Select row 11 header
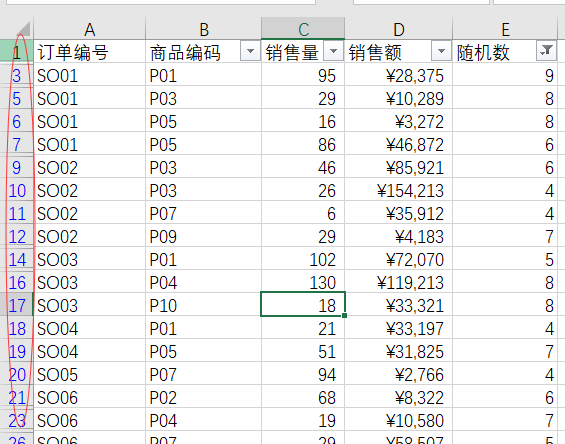 coord(17,213)
